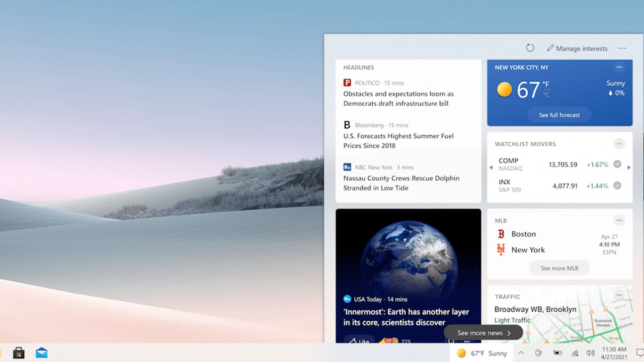Switch temperature unit to °C
The width and height of the screenshot is (644, 362).
coord(546,95)
